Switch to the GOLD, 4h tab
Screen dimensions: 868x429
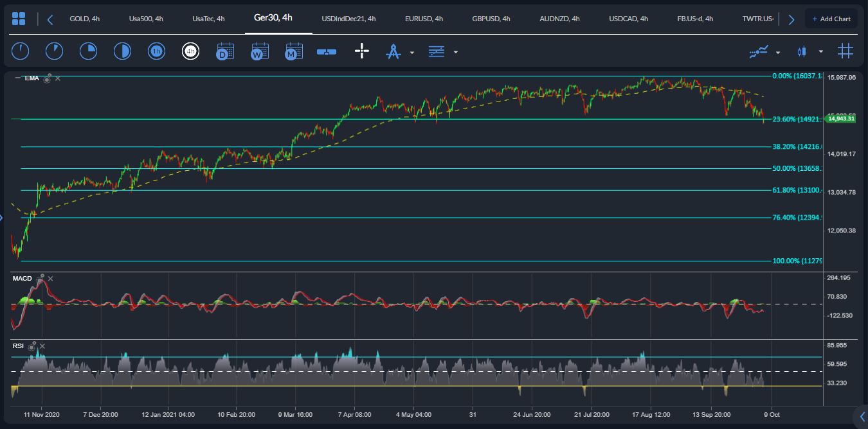tap(84, 19)
